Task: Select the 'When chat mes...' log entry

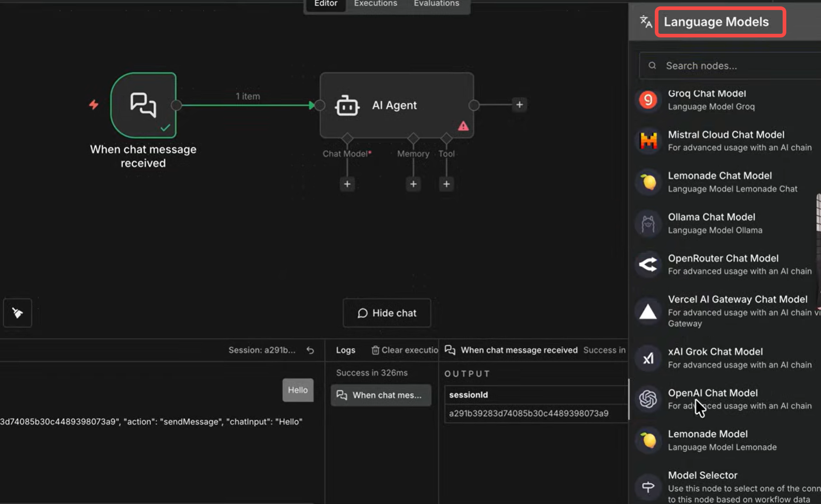Action: (x=381, y=395)
